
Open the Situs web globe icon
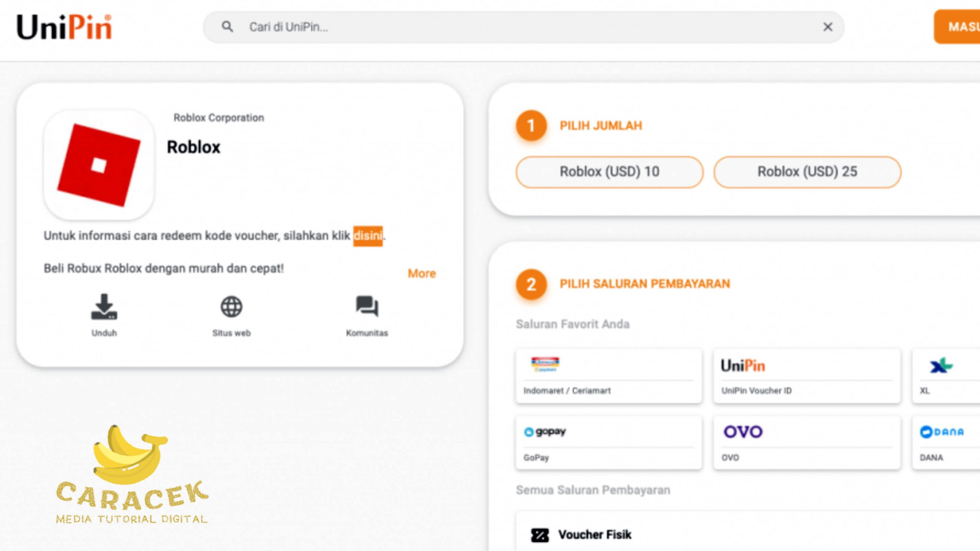[231, 307]
